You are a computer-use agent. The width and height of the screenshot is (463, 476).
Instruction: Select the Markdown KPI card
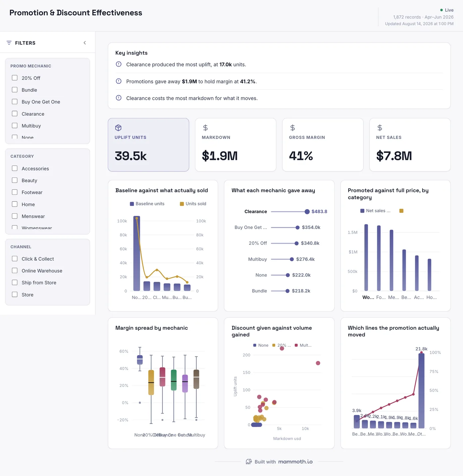[236, 145]
